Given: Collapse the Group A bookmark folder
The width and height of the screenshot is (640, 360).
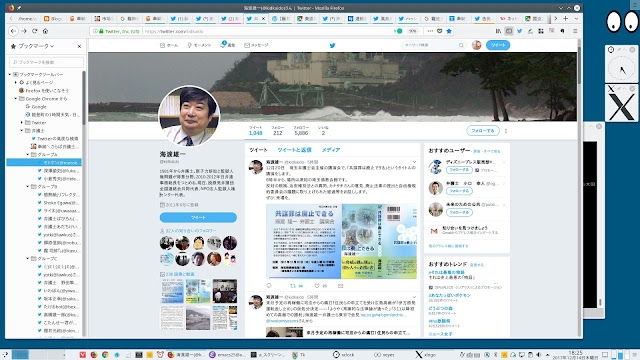Looking at the screenshot, I should (28, 155).
